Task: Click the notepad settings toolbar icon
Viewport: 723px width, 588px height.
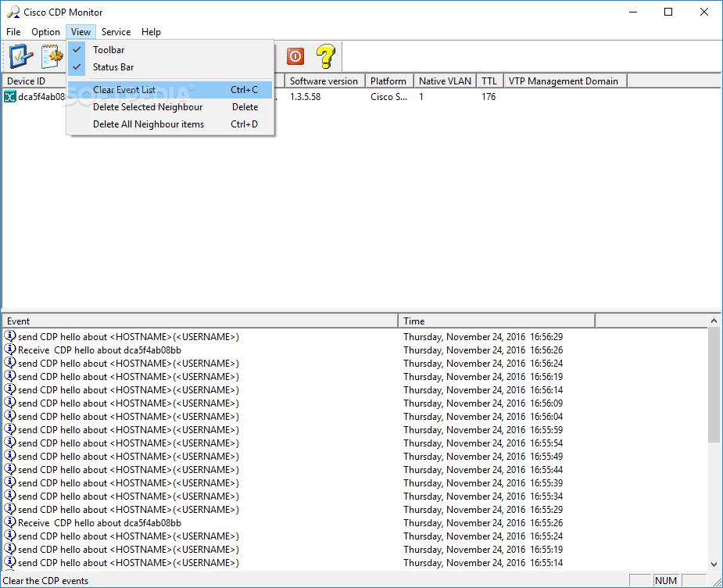Action: pyautogui.click(x=52, y=56)
